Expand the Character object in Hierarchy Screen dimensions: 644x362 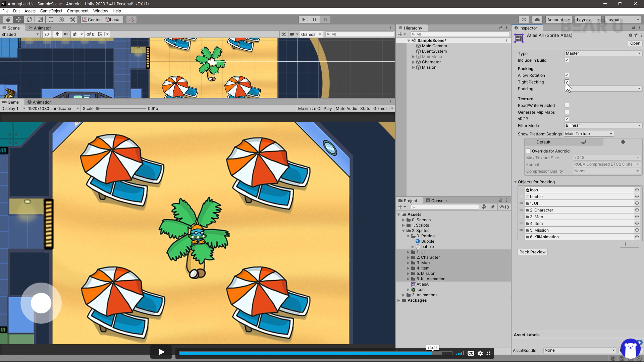(x=414, y=62)
